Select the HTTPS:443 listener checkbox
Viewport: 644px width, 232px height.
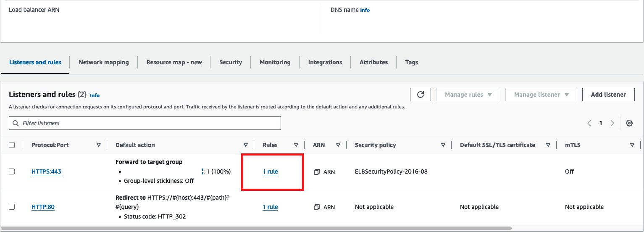[x=12, y=171]
